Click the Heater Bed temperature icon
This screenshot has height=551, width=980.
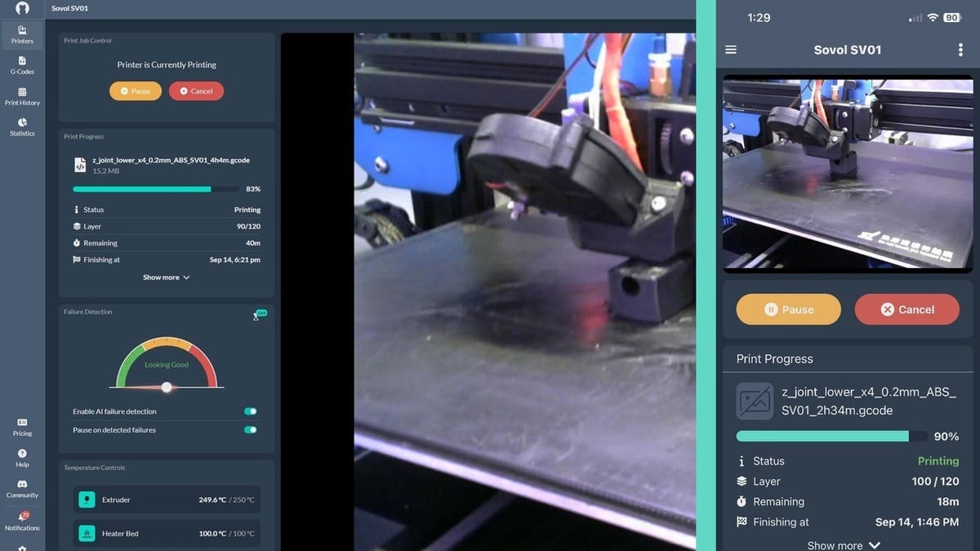point(87,534)
